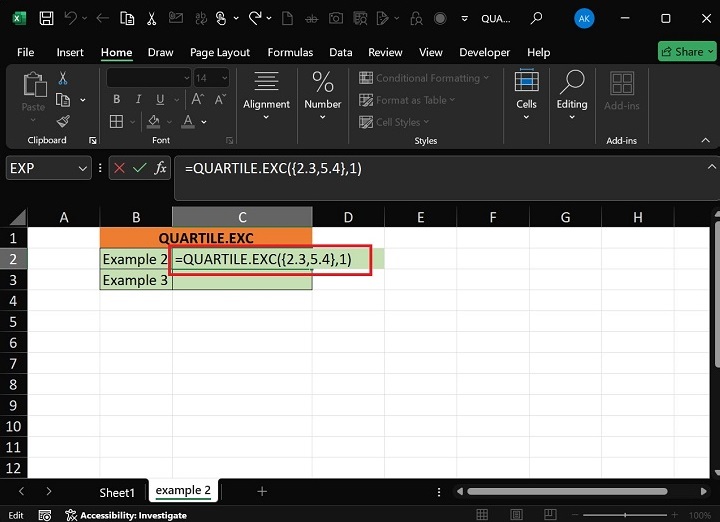The width and height of the screenshot is (720, 522).
Task: Switch to the Insert tab
Action: [x=70, y=52]
